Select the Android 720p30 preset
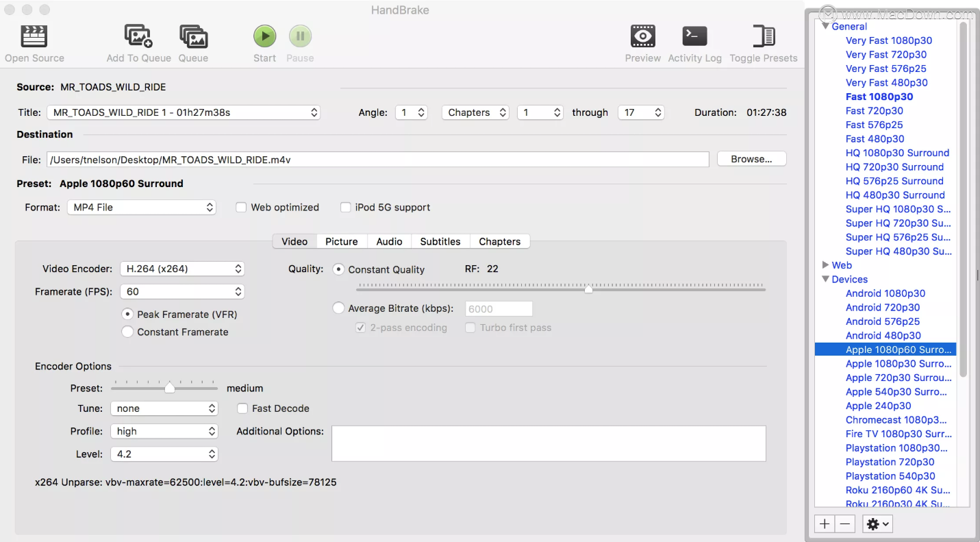The image size is (980, 542). pos(883,308)
